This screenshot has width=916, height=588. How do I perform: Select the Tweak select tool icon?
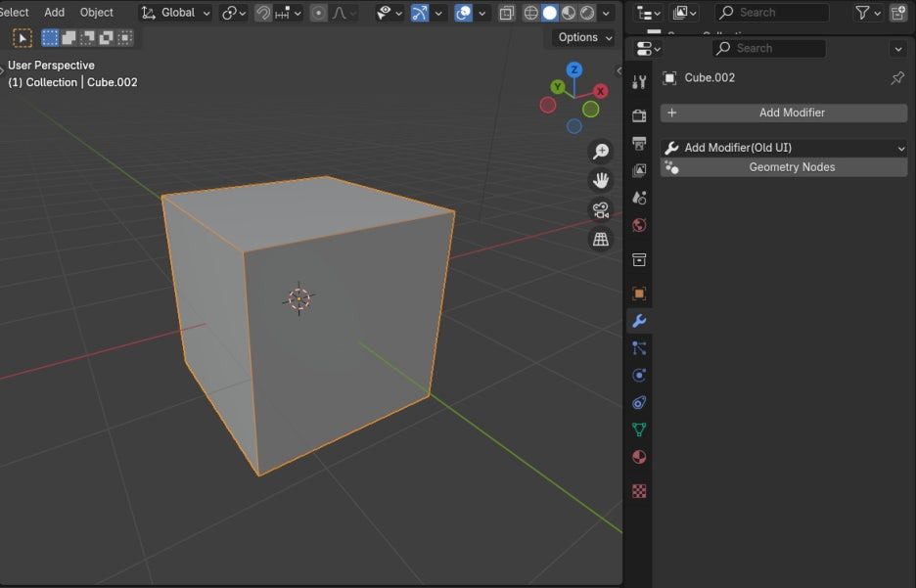[x=23, y=38]
